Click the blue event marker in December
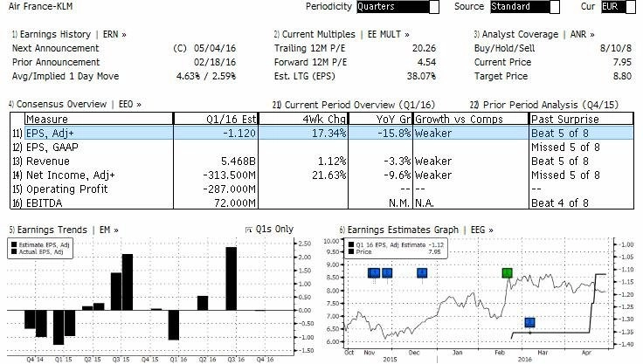The width and height of the screenshot is (643, 364). pyautogui.click(x=422, y=273)
